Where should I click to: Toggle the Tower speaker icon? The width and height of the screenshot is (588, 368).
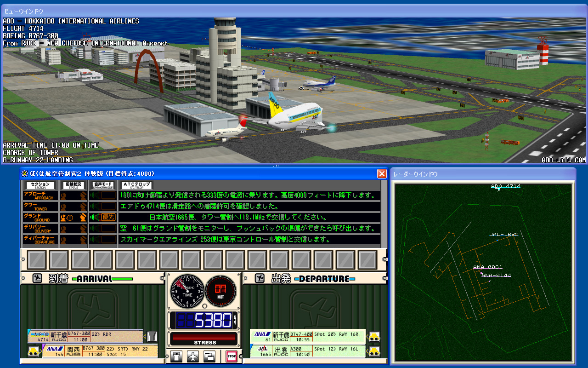(x=95, y=207)
